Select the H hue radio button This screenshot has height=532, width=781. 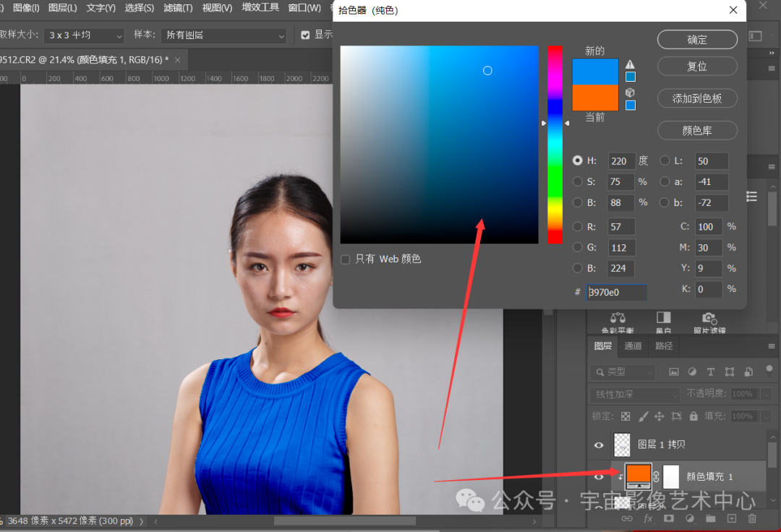click(x=577, y=160)
